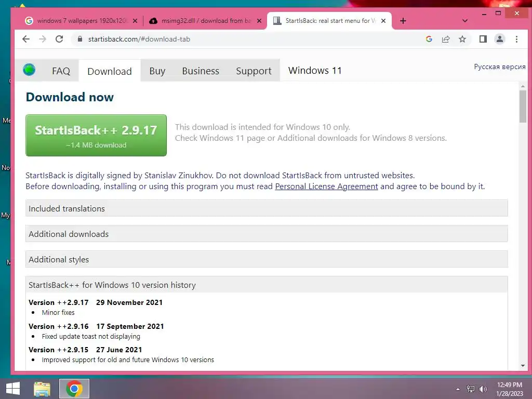
Task: Click the Minor fixes bullet text
Action: [58, 312]
